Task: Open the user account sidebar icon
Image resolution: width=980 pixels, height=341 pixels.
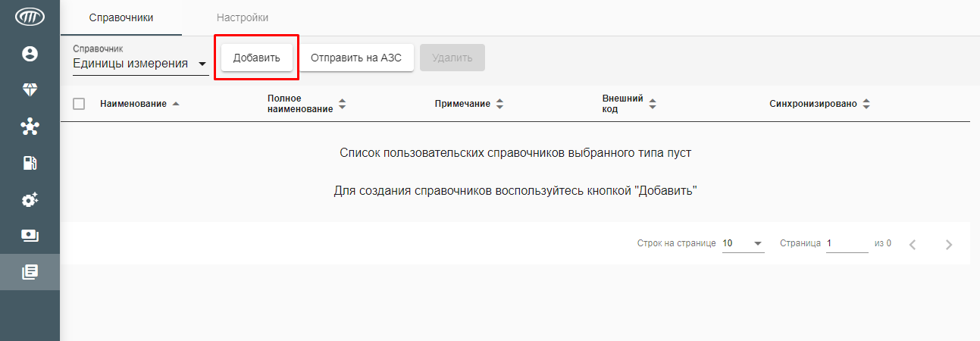Action: (30, 54)
